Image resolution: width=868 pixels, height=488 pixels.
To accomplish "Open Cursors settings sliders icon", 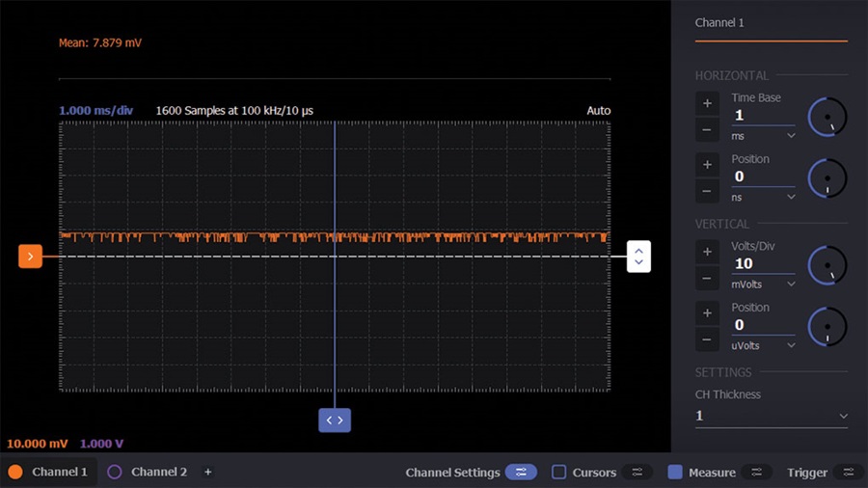I will [637, 472].
